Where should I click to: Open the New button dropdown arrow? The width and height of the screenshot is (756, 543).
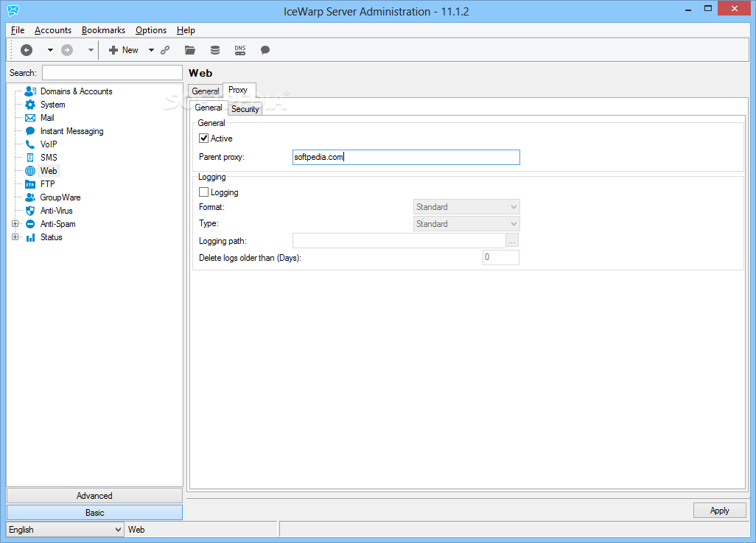[151, 50]
